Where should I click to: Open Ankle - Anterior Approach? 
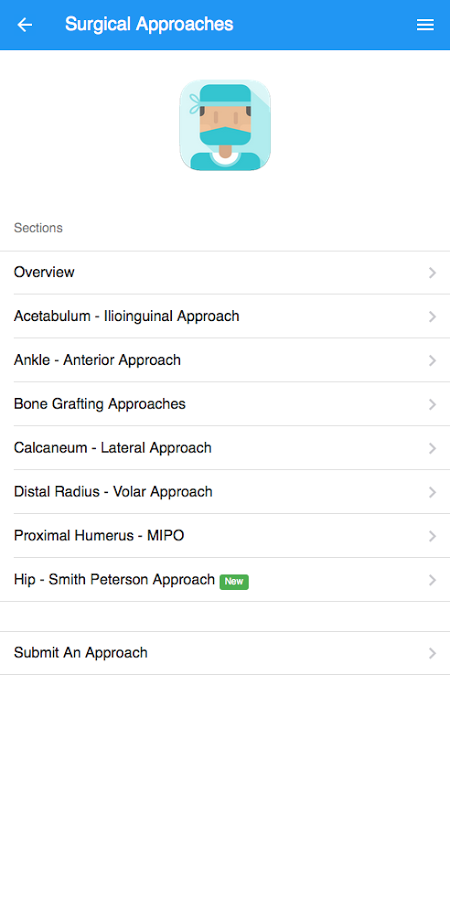(x=225, y=360)
